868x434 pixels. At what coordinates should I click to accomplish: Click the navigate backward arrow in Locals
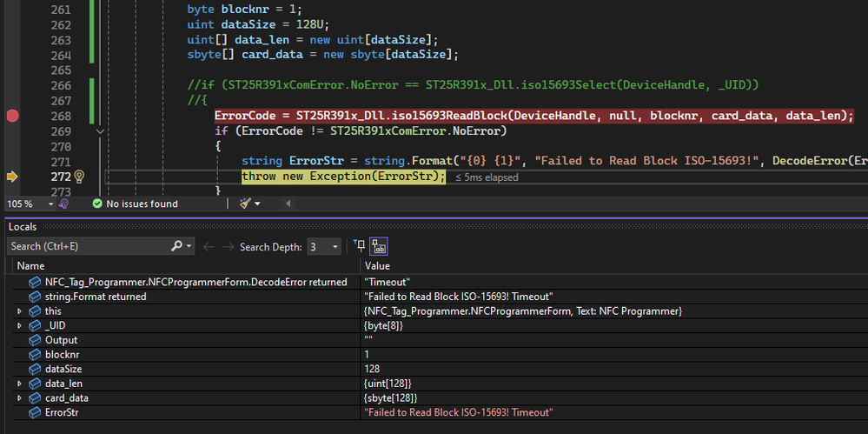[208, 247]
